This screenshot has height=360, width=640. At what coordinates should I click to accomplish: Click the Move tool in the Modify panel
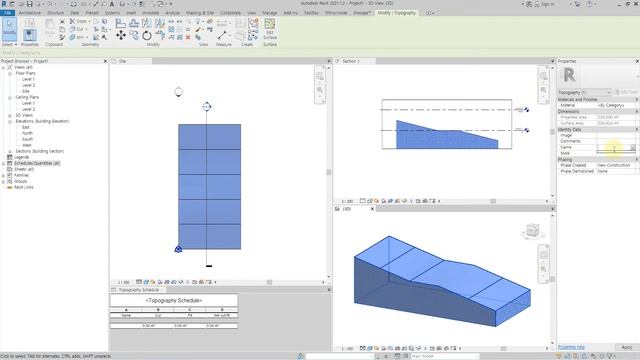121,36
